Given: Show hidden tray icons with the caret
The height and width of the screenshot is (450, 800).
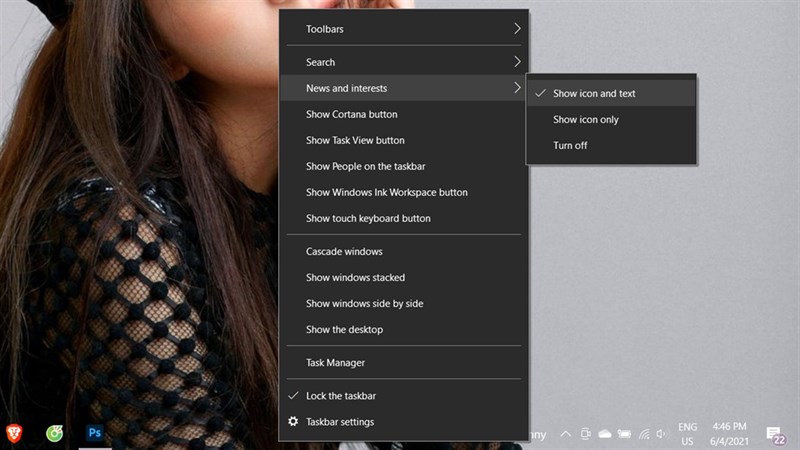Looking at the screenshot, I should tap(565, 434).
